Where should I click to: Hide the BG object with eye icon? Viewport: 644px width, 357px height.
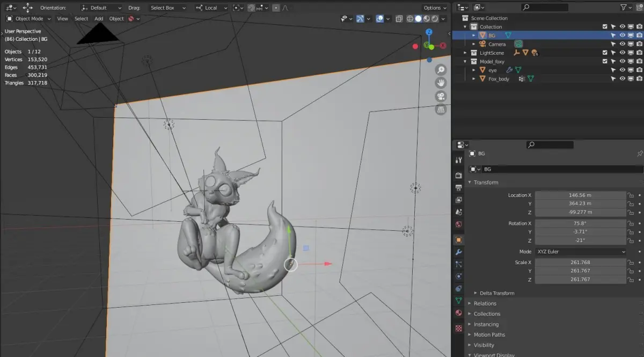coord(623,35)
